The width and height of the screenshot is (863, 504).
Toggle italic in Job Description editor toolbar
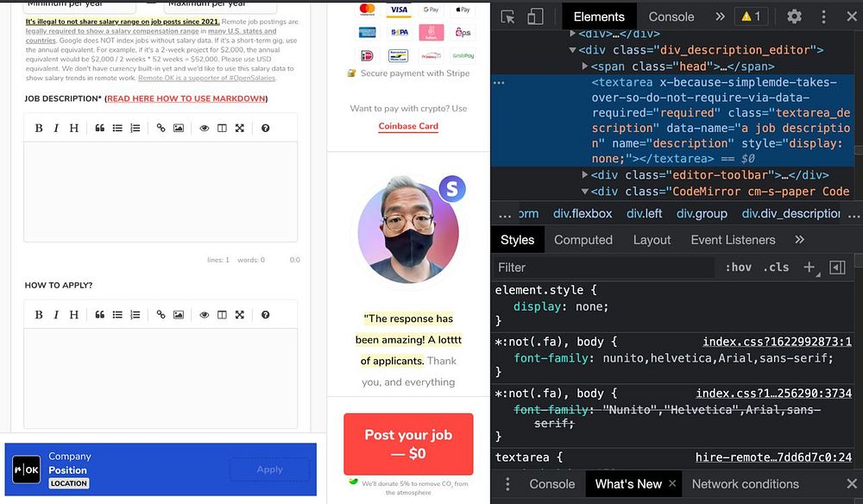pos(56,129)
